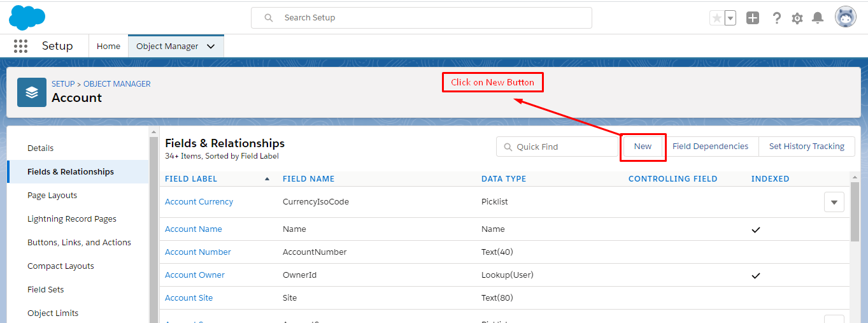Open the user profile avatar
The image size is (868, 323).
(x=845, y=18)
